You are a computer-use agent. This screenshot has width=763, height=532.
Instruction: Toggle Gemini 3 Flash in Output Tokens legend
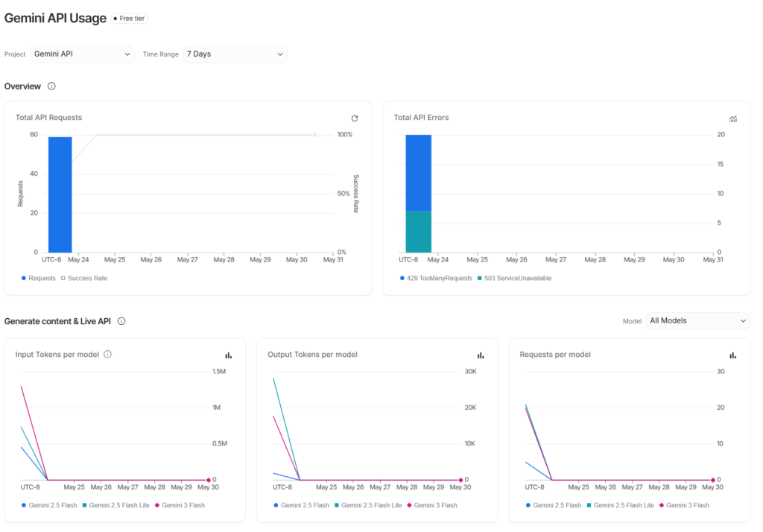click(x=432, y=505)
